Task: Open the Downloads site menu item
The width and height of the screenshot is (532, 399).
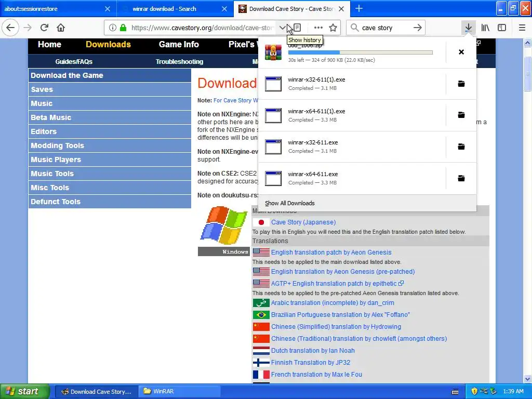Action: click(108, 45)
